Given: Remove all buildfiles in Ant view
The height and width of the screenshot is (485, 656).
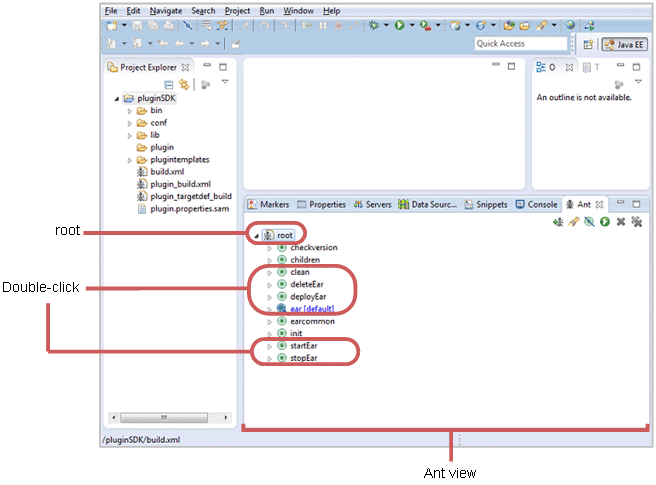Looking at the screenshot, I should pyautogui.click(x=636, y=221).
